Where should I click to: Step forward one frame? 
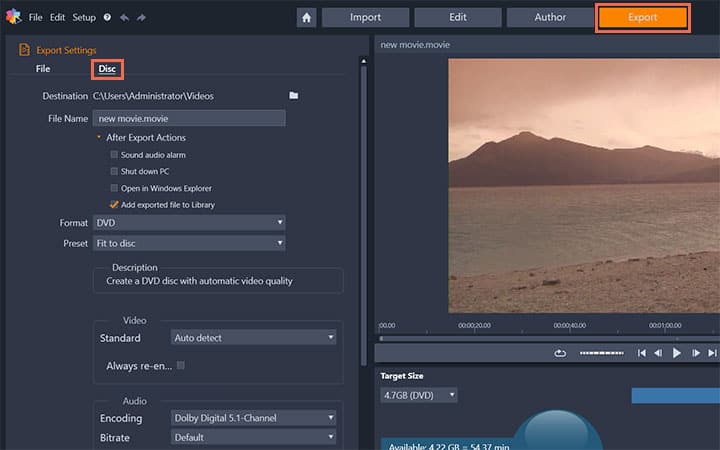(696, 353)
